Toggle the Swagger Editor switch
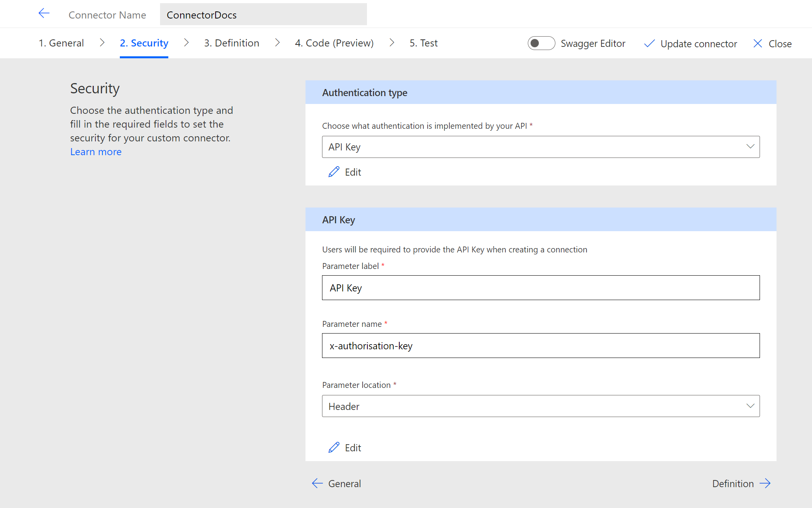This screenshot has height=508, width=812. point(539,43)
